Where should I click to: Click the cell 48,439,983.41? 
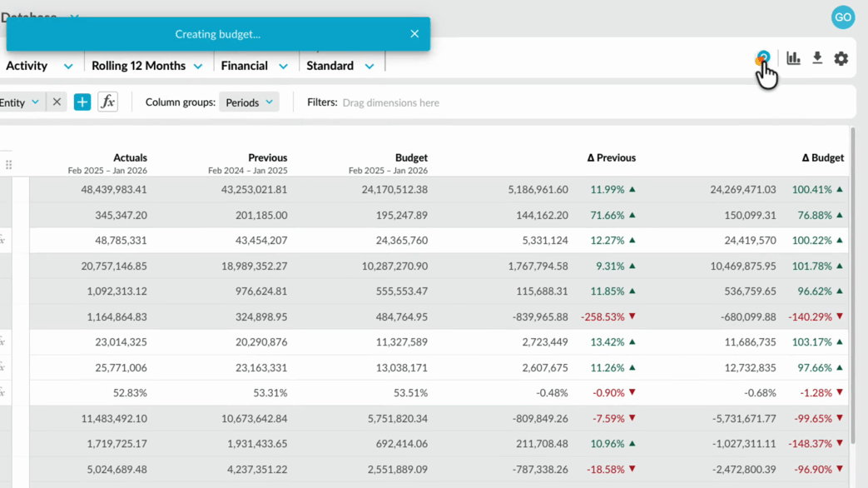click(x=114, y=189)
